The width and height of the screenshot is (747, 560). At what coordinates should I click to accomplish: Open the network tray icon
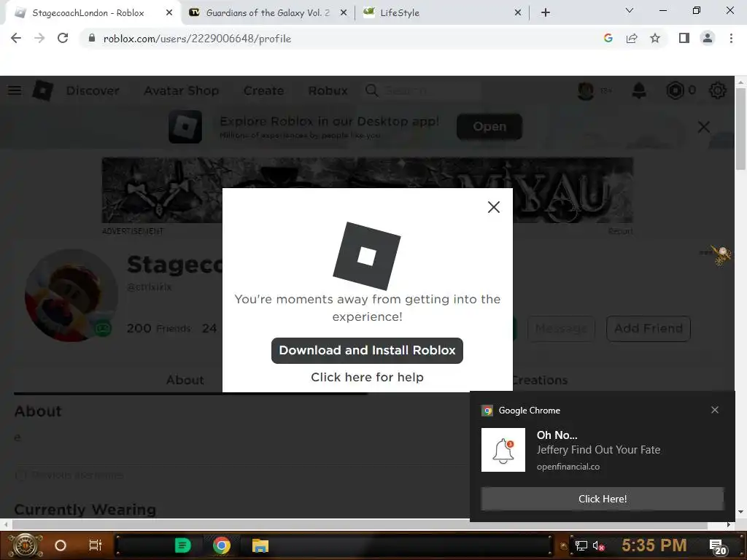click(x=581, y=546)
